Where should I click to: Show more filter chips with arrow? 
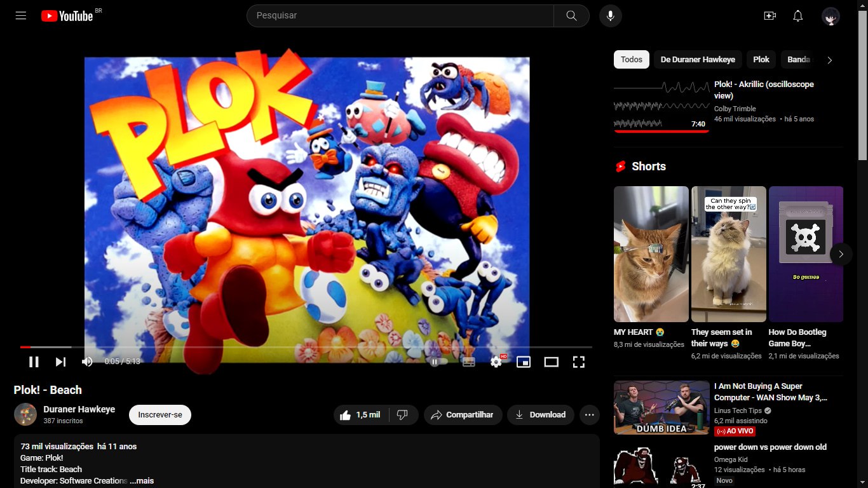pos(829,60)
